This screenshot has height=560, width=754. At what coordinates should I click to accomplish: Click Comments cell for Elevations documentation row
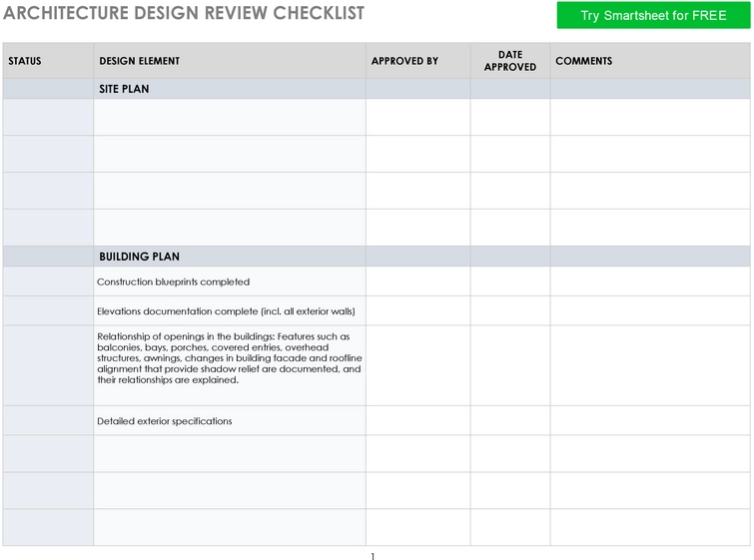(x=650, y=311)
